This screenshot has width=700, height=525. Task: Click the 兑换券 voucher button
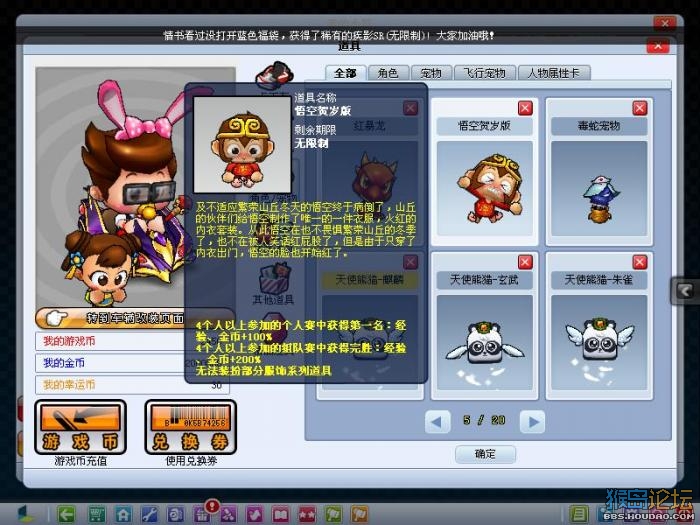[191, 427]
